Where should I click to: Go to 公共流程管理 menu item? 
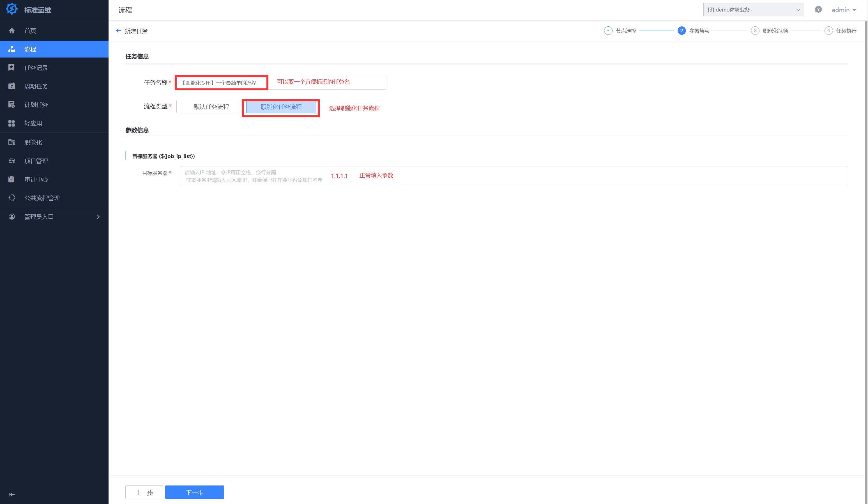[42, 198]
